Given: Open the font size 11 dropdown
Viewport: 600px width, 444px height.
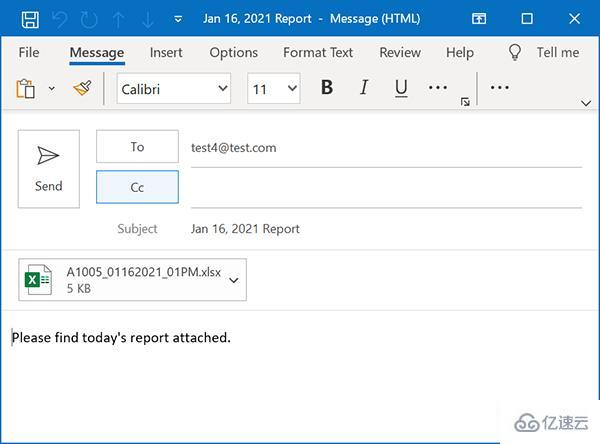Looking at the screenshot, I should point(292,89).
